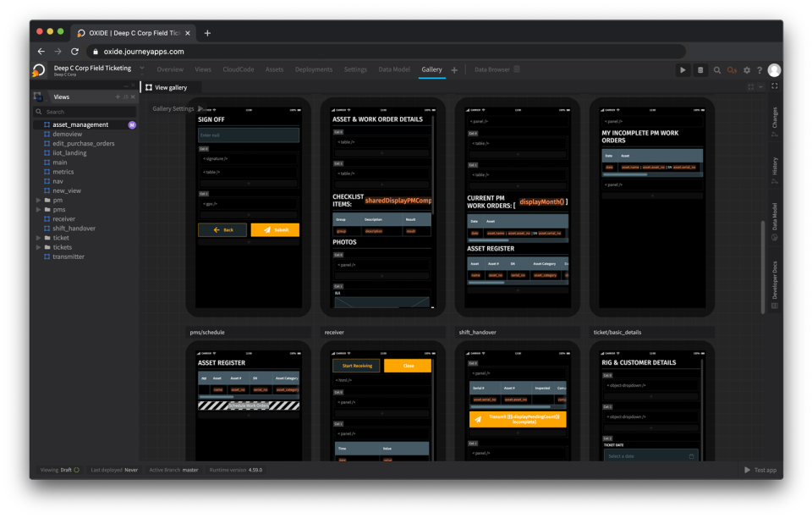
Task: Open the app name dropdown chevron
Action: pos(142,68)
